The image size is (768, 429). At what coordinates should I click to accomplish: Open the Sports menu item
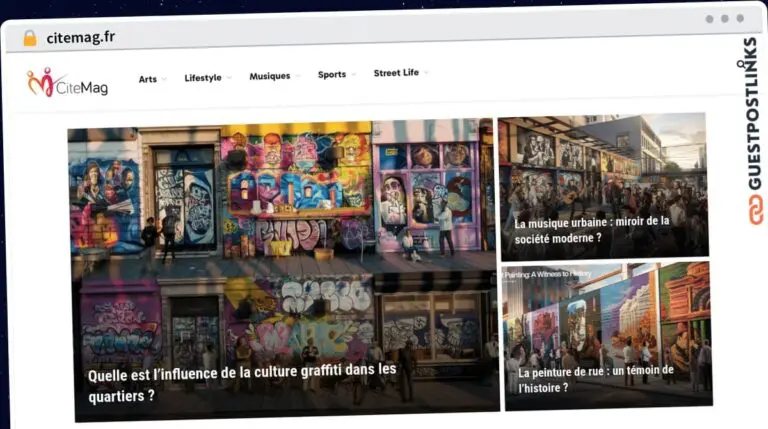click(331, 75)
